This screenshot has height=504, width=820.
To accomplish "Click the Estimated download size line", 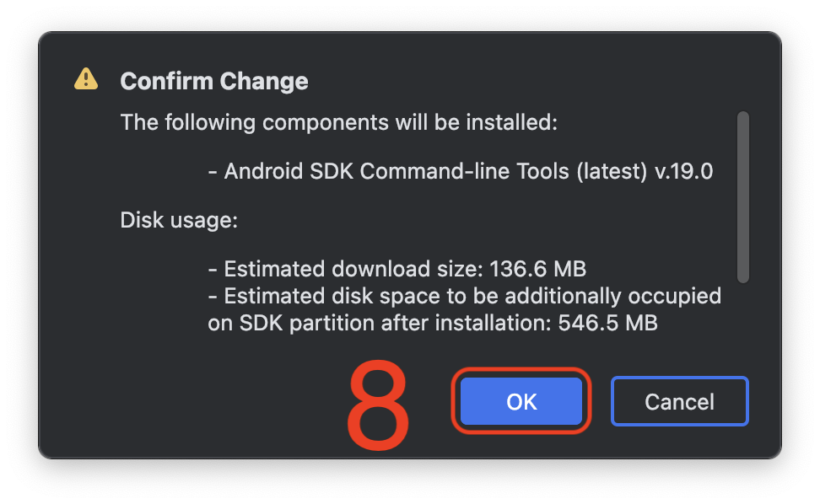I will (397, 270).
